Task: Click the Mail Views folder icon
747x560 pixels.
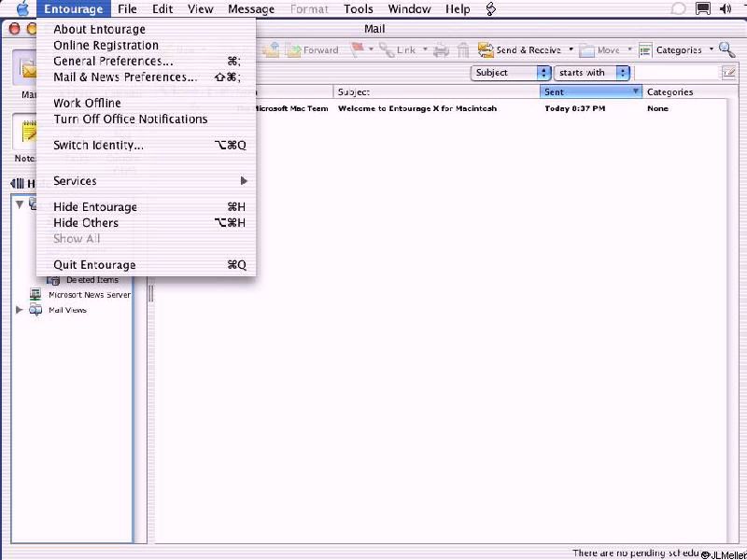Action: [35, 311]
